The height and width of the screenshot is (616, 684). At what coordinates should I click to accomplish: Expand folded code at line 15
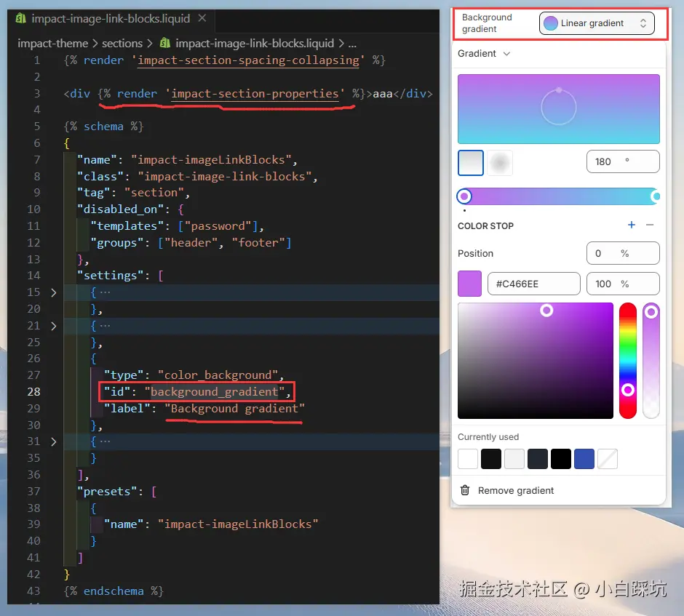pos(54,292)
